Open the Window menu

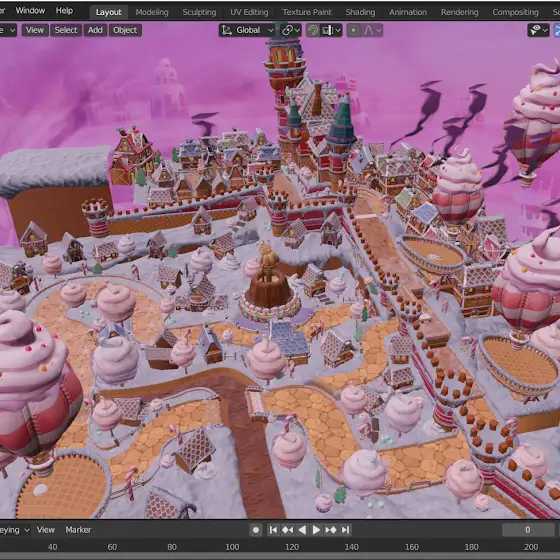[30, 11]
